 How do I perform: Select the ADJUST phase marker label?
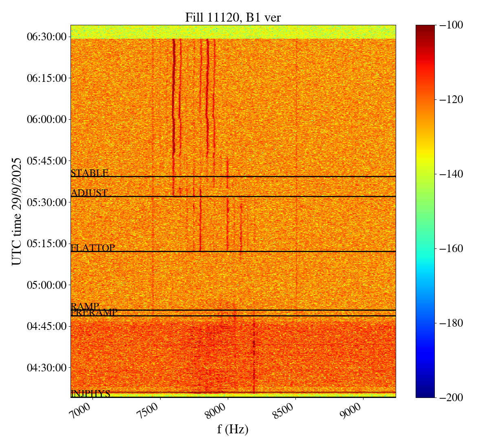click(89, 193)
